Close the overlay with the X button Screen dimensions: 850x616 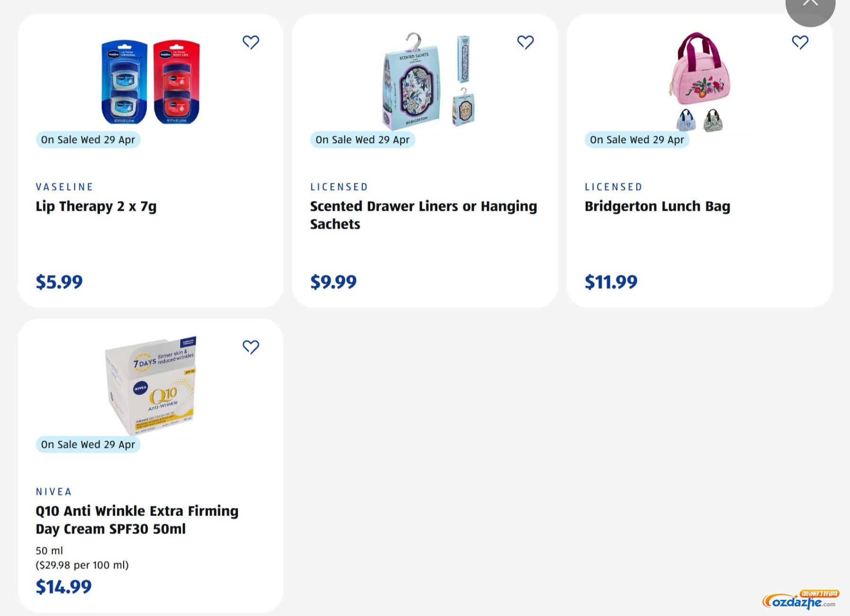click(x=810, y=5)
